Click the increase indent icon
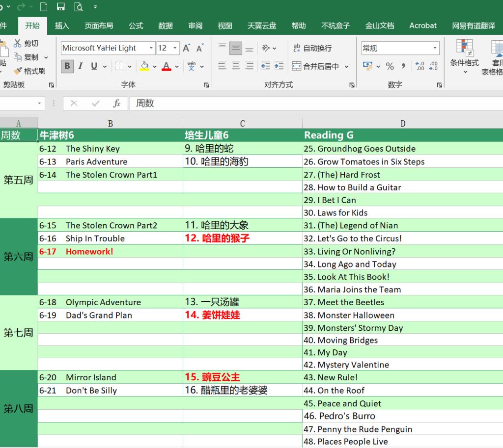The height and width of the screenshot is (448, 503). (x=279, y=66)
